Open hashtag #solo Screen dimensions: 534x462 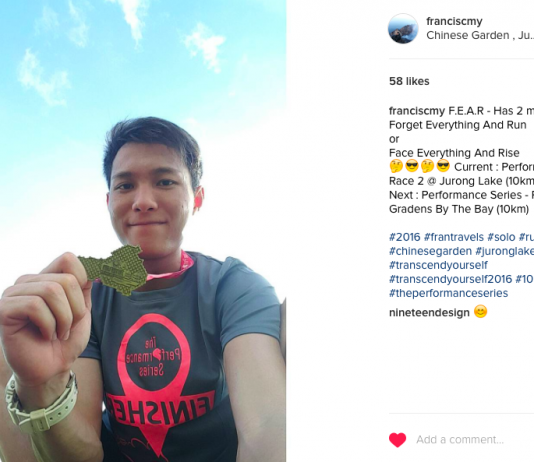[501, 237]
